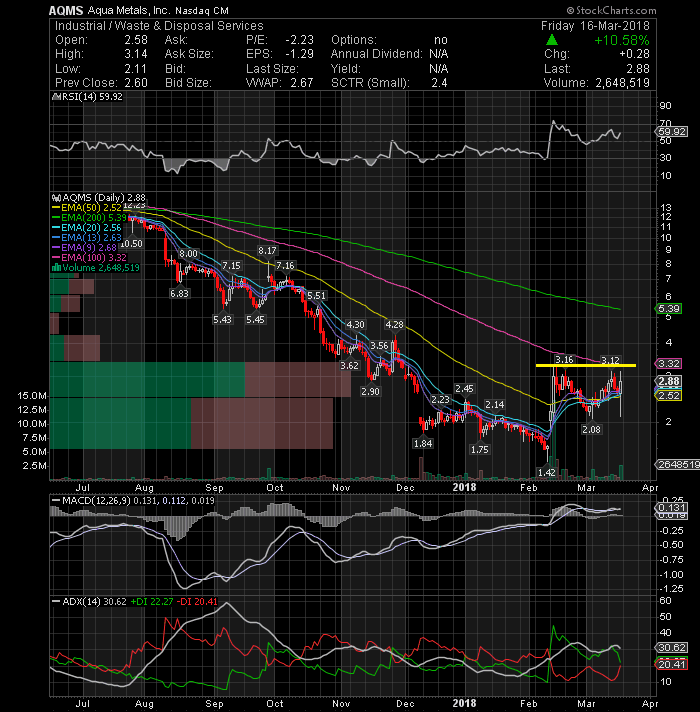Click the Chg value +0.28
The width and height of the screenshot is (700, 712).
634,54
